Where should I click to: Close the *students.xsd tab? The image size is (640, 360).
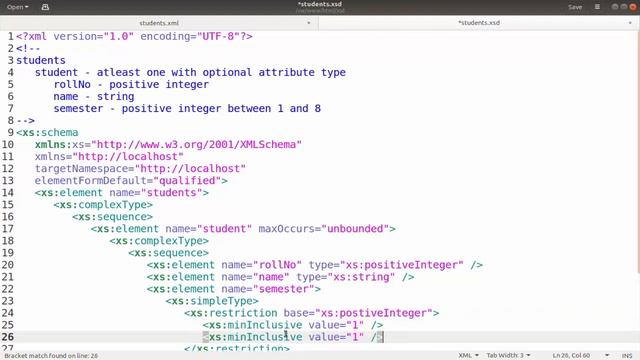tap(630, 23)
